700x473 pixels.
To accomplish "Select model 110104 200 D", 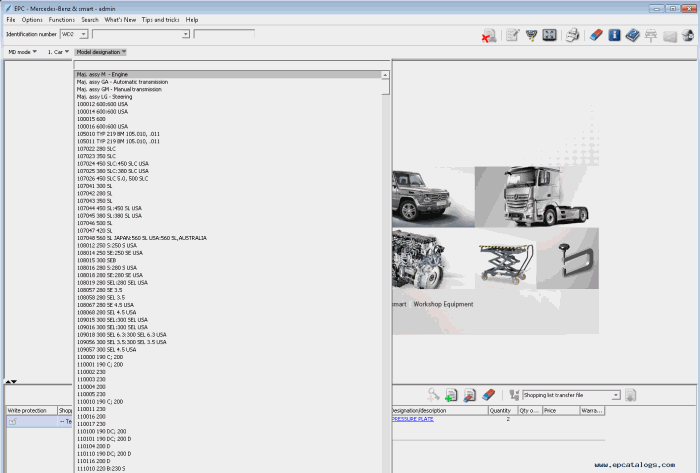I will tap(228, 446).
